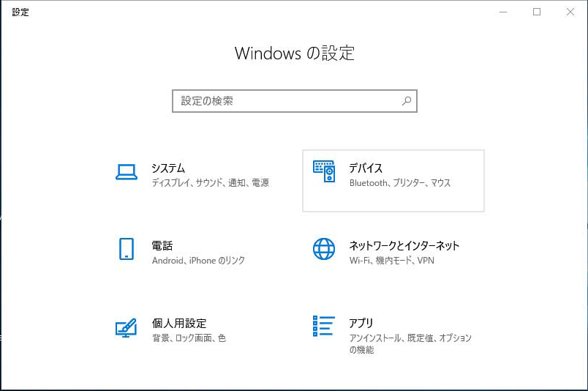The image size is (588, 391).
Task: Click the Network globe icon
Action: [x=324, y=249]
